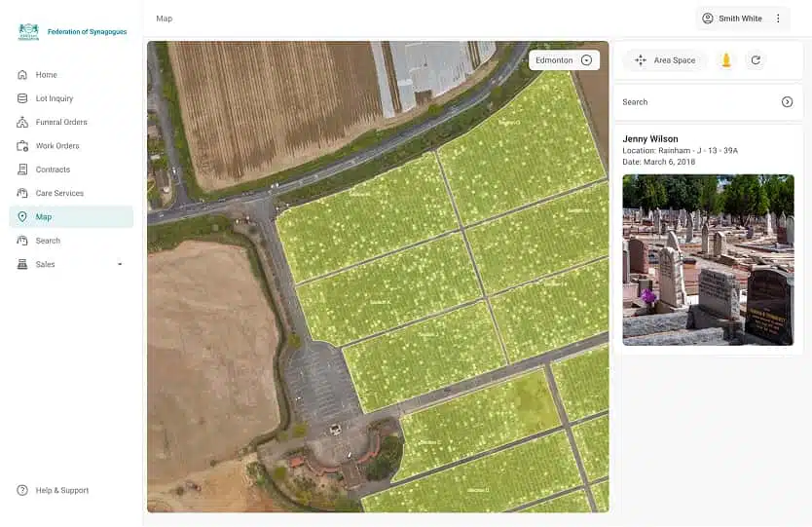Open the Search menu item
Image resolution: width=812 pixels, height=527 pixels.
point(71,241)
